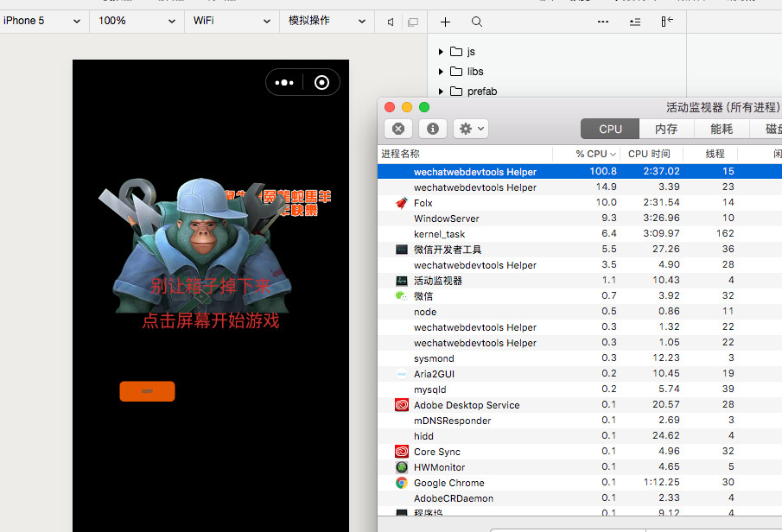Inspect process with info button
Viewport: 782px width, 532px height.
433,130
